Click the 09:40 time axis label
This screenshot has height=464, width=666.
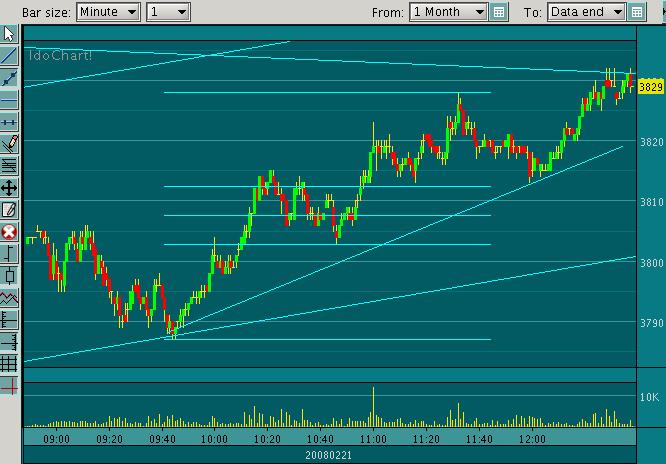[163, 439]
